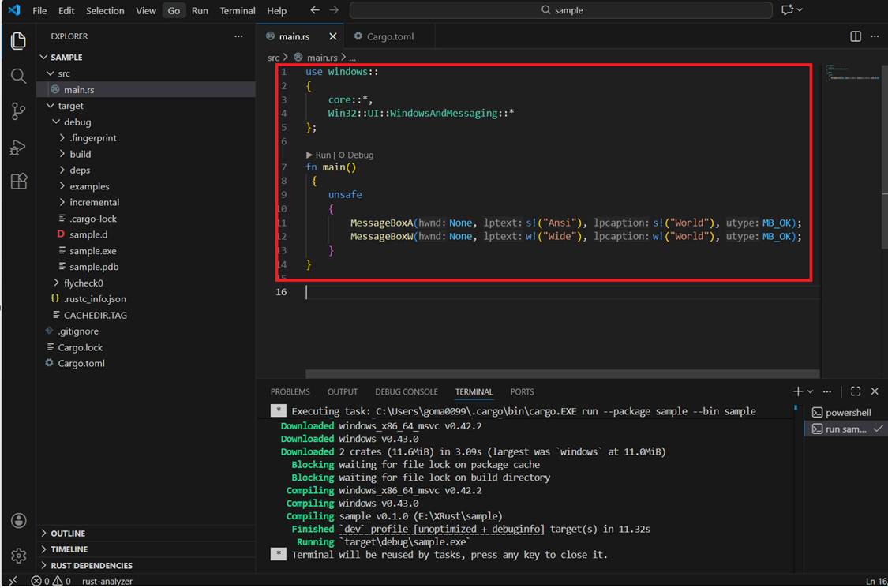Image resolution: width=888 pixels, height=588 pixels.
Task: Open the Manage gear settings icon
Action: tap(18, 556)
